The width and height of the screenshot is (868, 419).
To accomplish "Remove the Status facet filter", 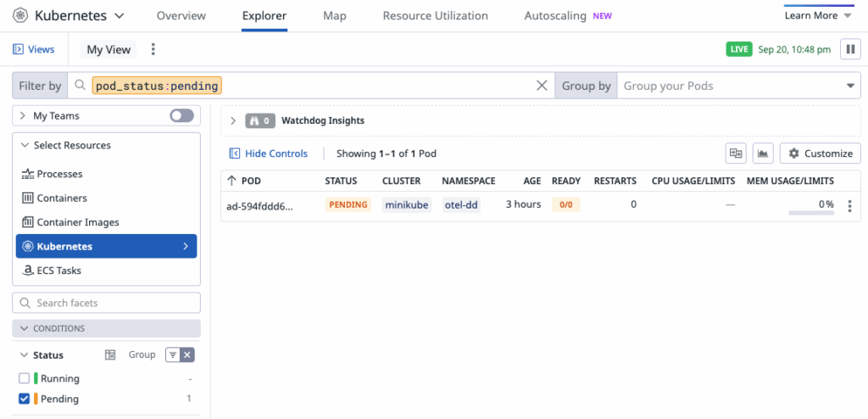I will 188,355.
